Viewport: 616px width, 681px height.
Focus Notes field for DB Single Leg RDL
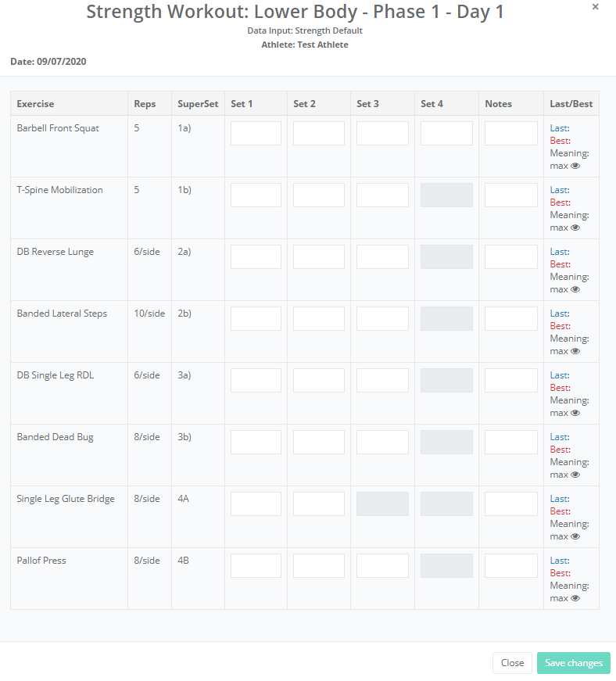coord(511,381)
